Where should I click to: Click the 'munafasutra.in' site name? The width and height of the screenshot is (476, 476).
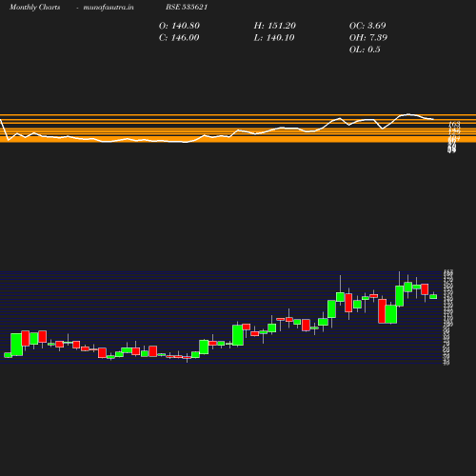[109, 7]
